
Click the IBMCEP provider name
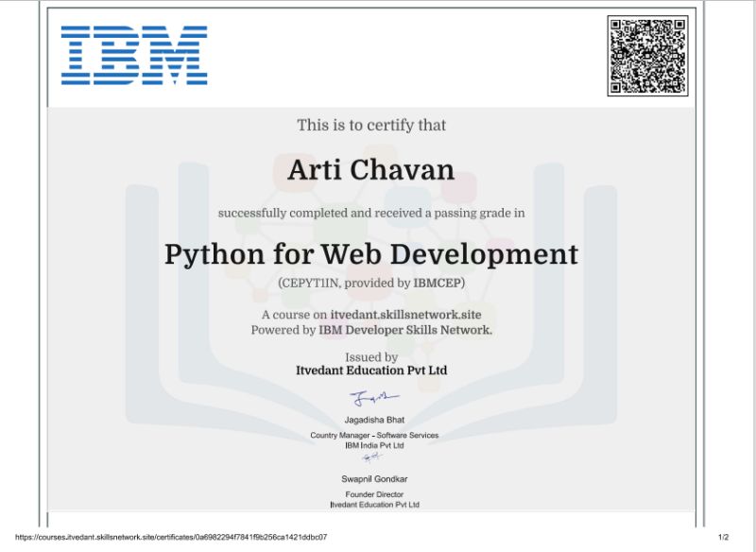(439, 283)
